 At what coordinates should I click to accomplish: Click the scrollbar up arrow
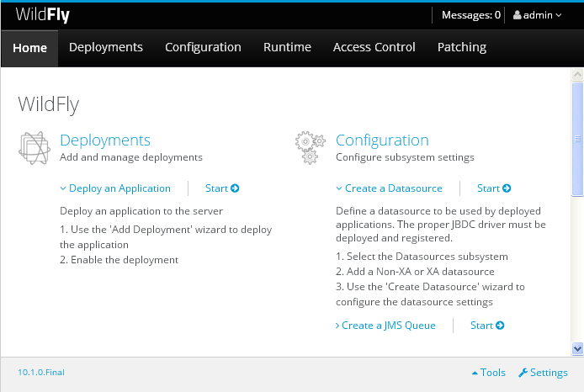(x=577, y=75)
